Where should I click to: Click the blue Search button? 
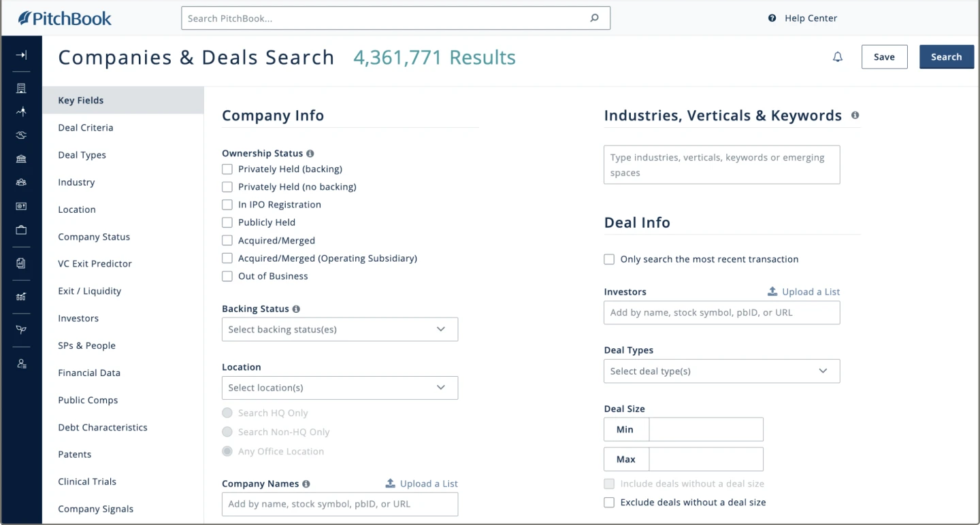pyautogui.click(x=946, y=57)
